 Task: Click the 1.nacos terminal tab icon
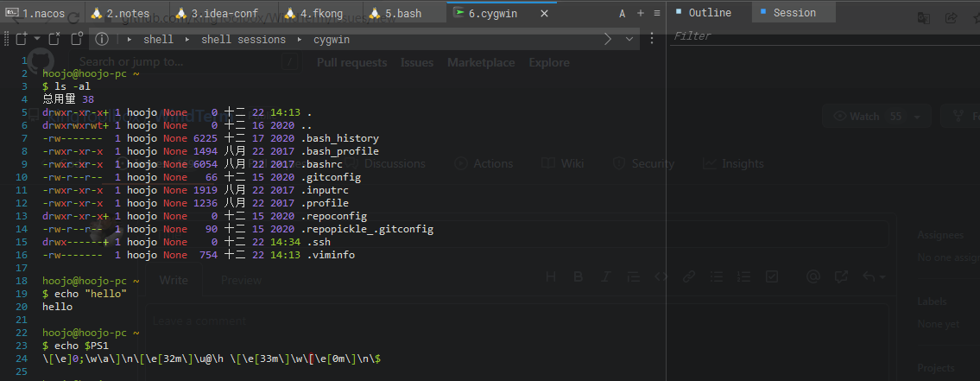point(11,13)
